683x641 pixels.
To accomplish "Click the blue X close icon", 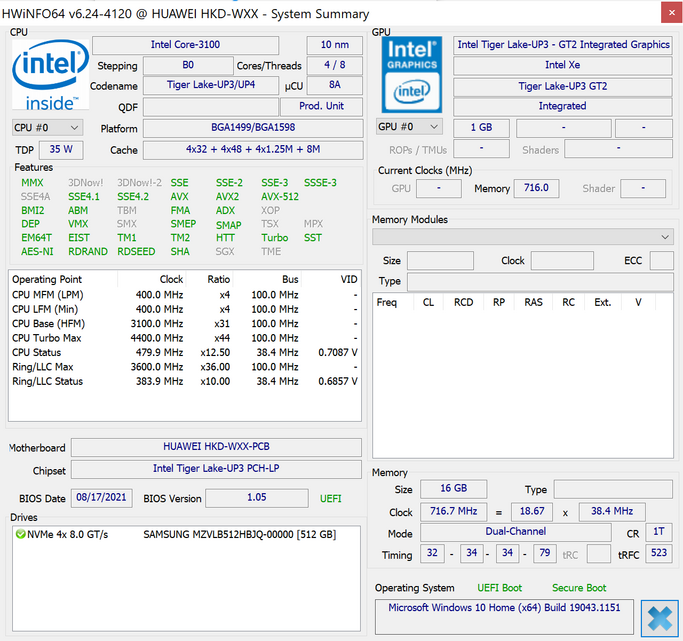I will pos(658,617).
